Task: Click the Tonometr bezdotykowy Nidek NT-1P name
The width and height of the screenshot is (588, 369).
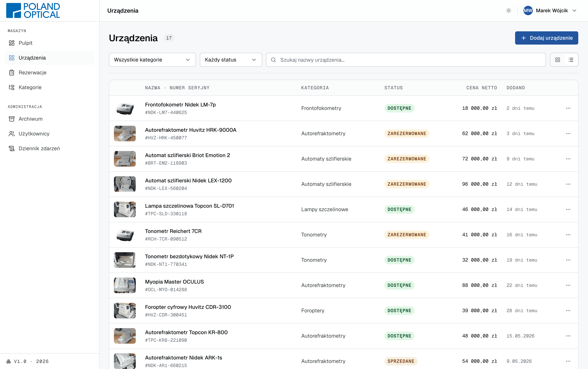Action: pyautogui.click(x=189, y=257)
